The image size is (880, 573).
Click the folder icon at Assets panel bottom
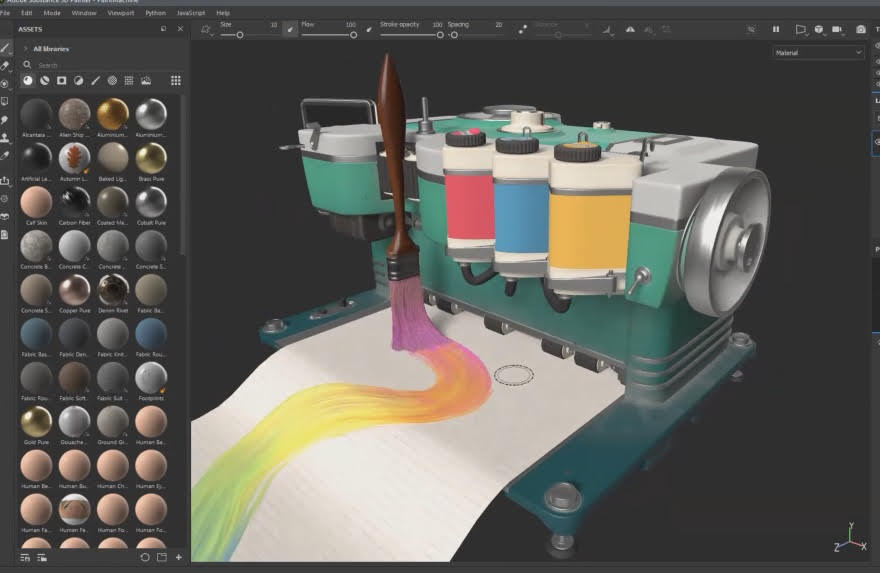point(162,557)
